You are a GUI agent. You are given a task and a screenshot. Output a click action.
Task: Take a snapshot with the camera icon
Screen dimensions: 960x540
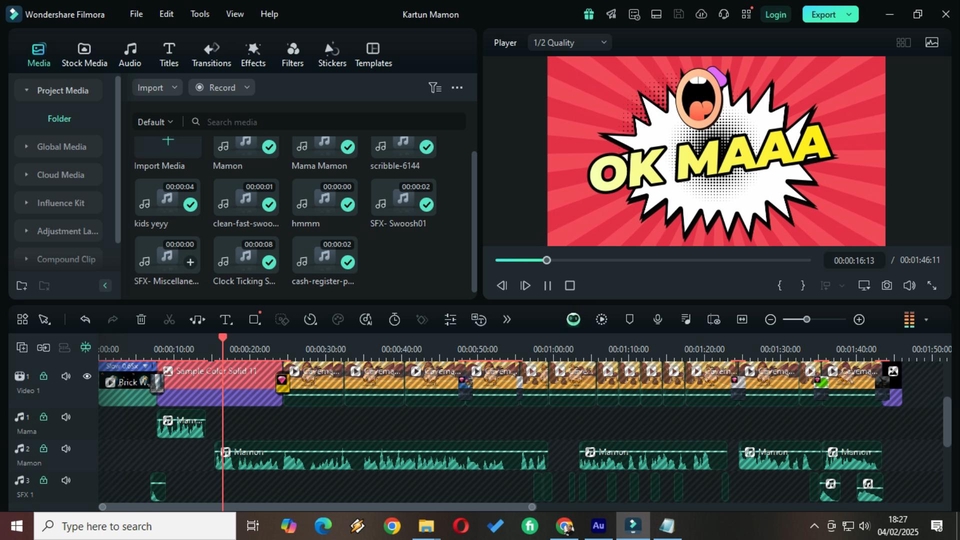tap(887, 286)
